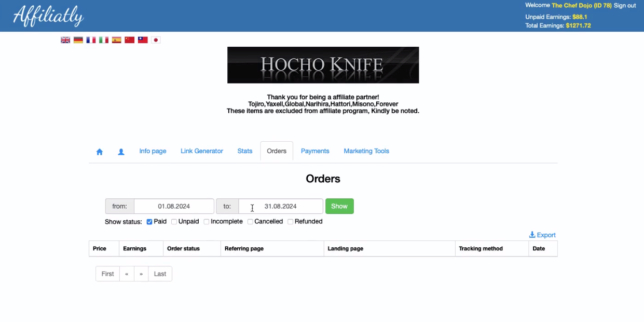Choose the French flag language icon
The image size is (644, 322).
91,40
